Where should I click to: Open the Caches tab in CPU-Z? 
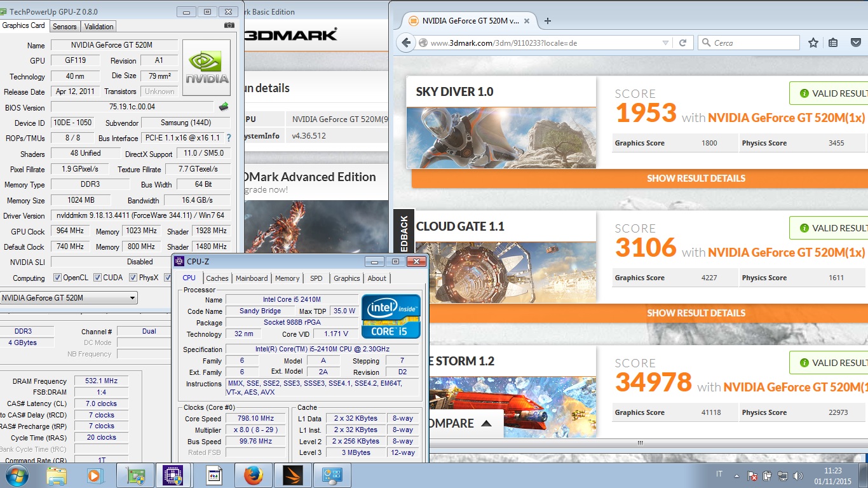[217, 278]
